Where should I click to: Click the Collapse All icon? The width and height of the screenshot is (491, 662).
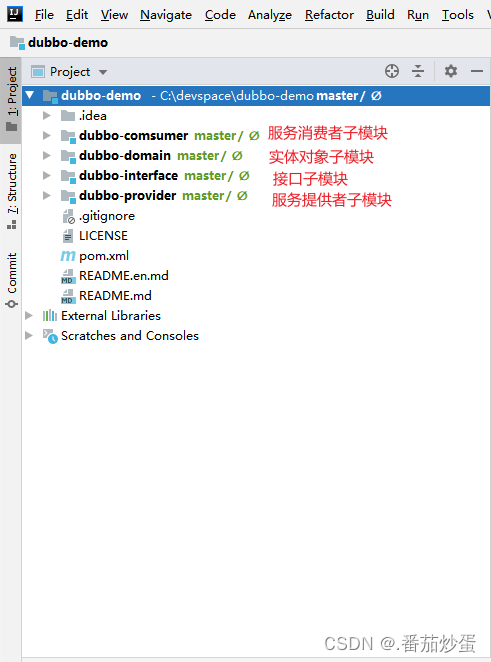click(418, 71)
